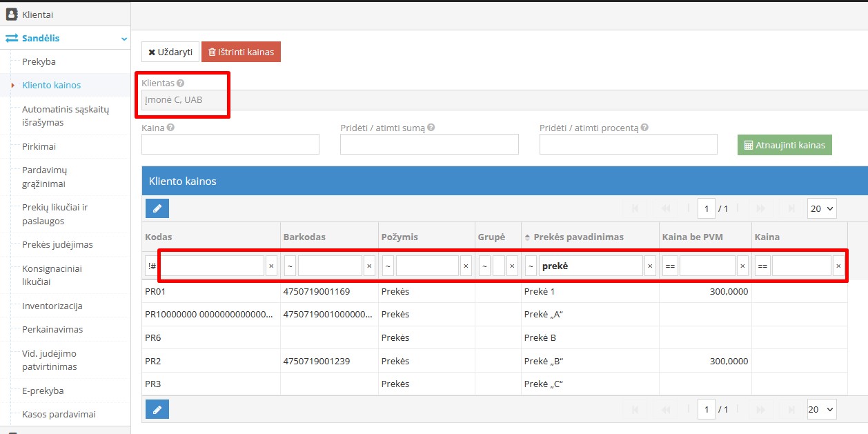The height and width of the screenshot is (434, 868).
Task: Open the top page size dropdown
Action: [821, 208]
